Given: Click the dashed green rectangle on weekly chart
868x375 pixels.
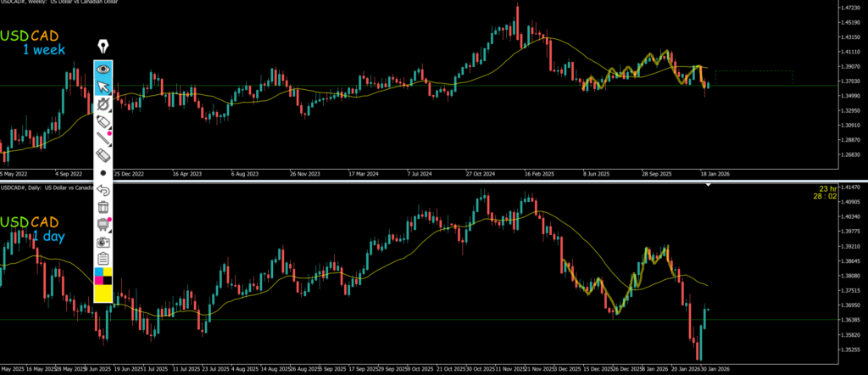Looking at the screenshot, I should click(x=754, y=77).
